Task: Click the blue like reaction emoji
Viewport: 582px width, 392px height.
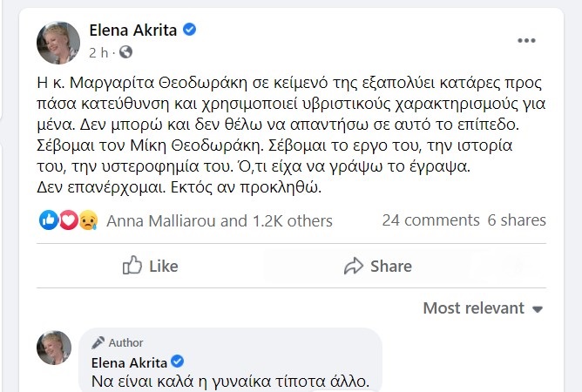Action: click(50, 220)
